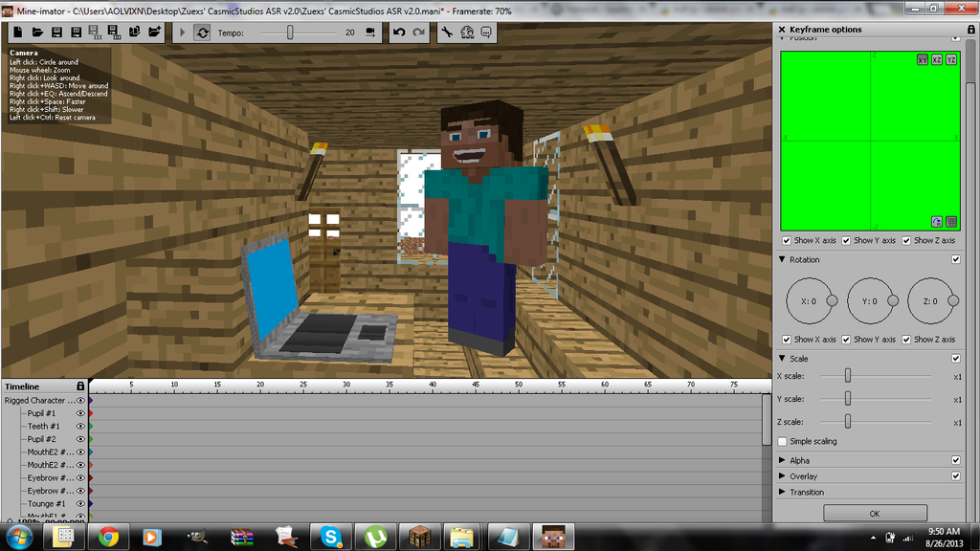Open Google Chrome from the taskbar
This screenshot has width=980, height=551.
(x=108, y=537)
